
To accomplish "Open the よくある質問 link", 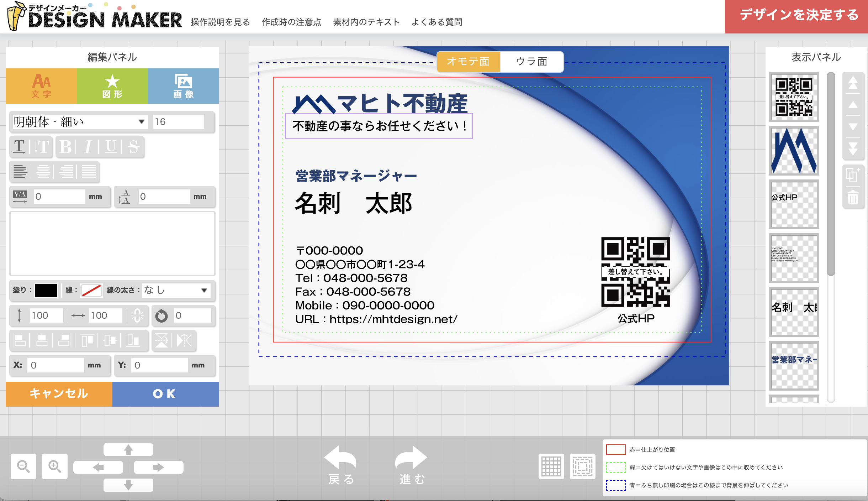I will pos(437,22).
